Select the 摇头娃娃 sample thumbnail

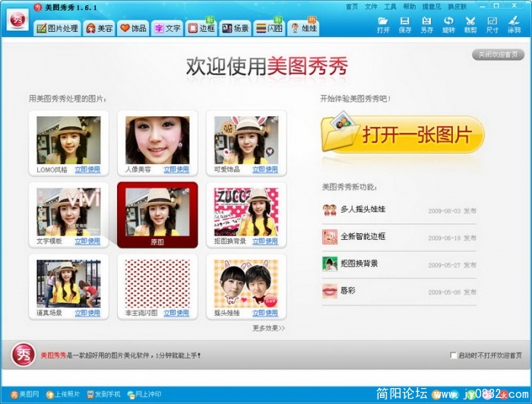click(246, 284)
